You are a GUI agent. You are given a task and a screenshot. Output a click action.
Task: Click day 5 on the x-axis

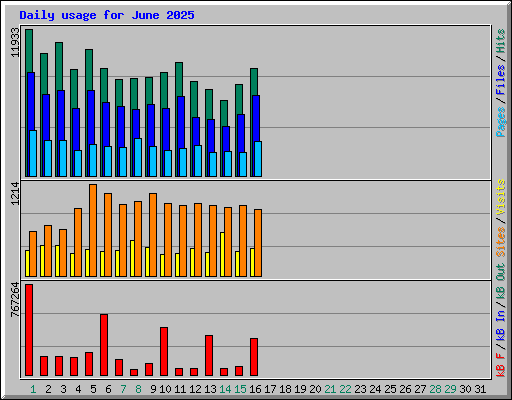[93, 389]
